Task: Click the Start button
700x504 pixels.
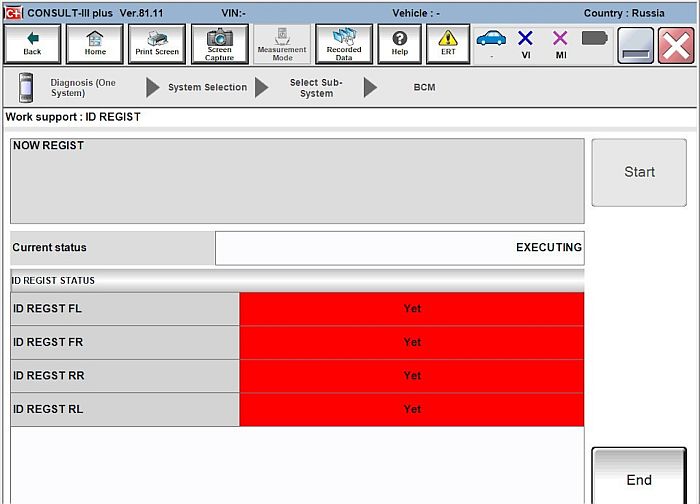Action: [x=639, y=172]
